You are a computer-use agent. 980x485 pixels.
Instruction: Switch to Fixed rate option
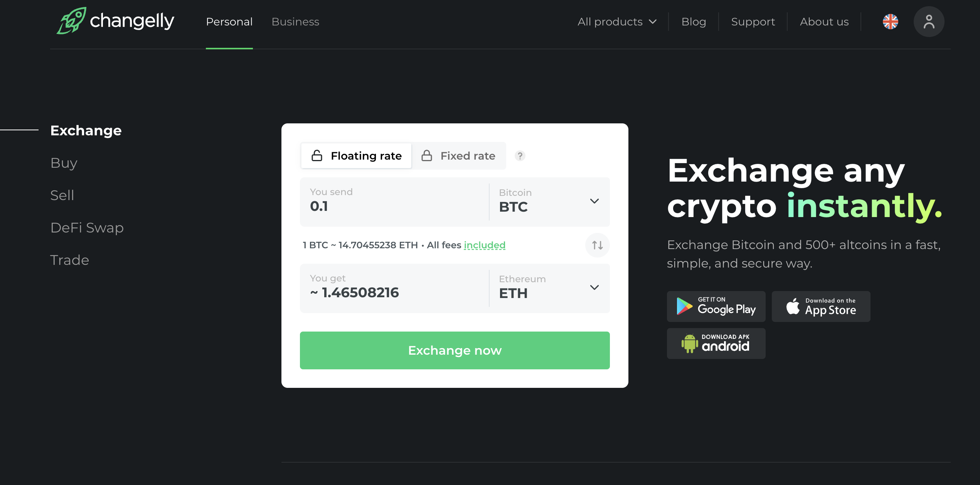(x=458, y=156)
